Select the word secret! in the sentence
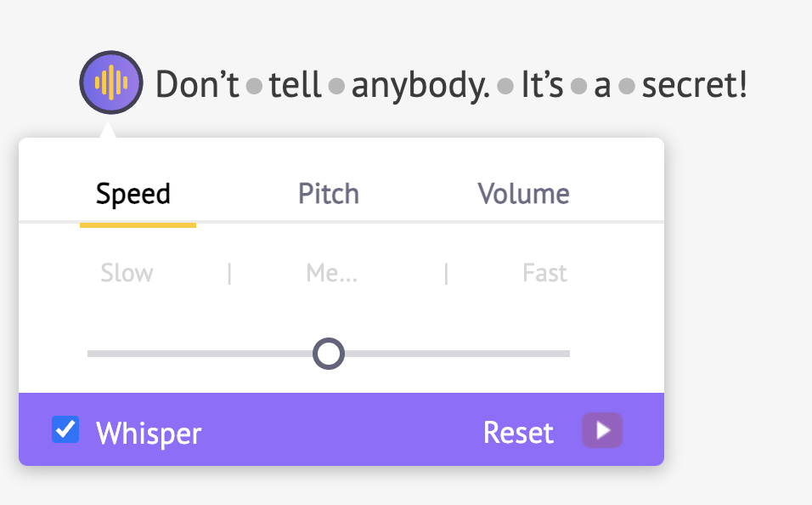The height and width of the screenshot is (505, 812). (x=694, y=85)
